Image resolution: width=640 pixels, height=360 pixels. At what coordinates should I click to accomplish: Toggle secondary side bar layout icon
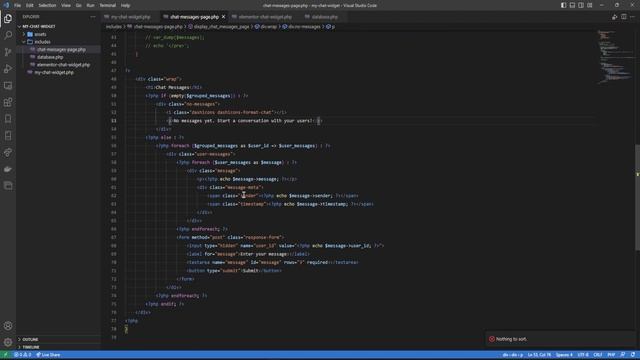[581, 5]
